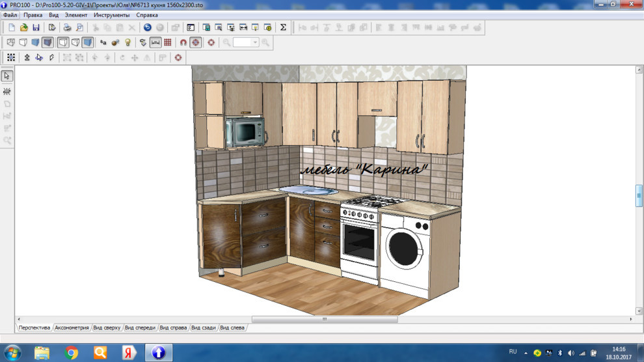The height and width of the screenshot is (362, 644).
Task: Expand the zoom level dropdown
Action: pyautogui.click(x=255, y=42)
